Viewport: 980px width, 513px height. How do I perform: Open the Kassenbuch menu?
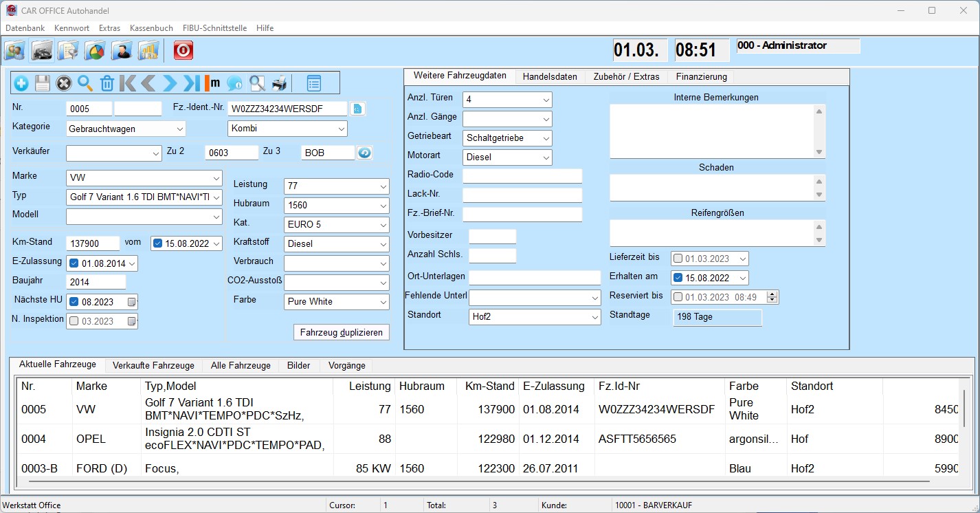tap(151, 28)
